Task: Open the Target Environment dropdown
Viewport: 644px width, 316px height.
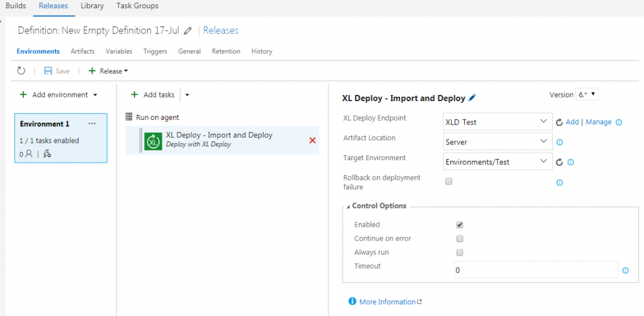Action: 498,161
